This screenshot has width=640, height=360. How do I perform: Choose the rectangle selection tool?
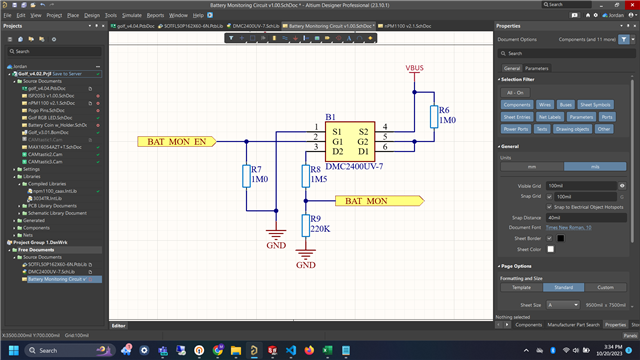click(x=253, y=38)
